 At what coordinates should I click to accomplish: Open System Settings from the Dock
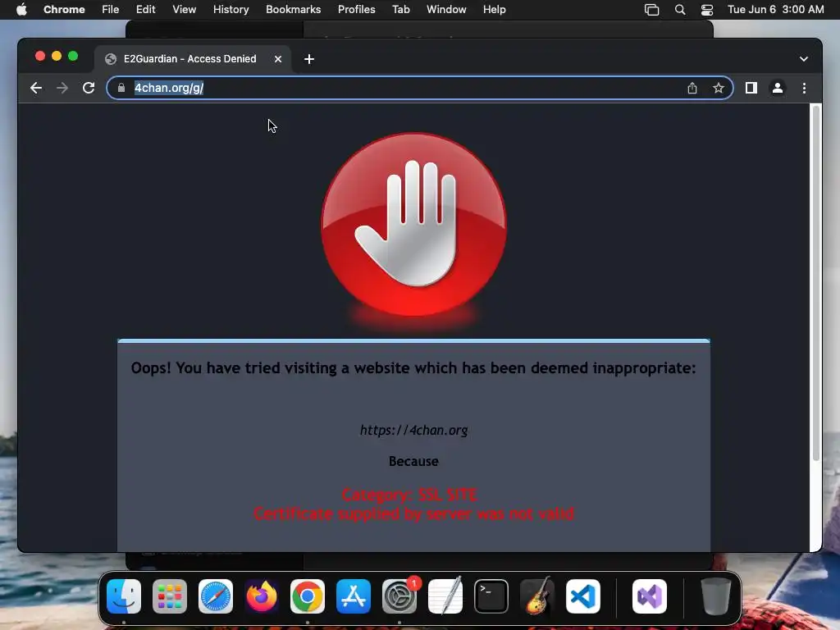coord(399,596)
